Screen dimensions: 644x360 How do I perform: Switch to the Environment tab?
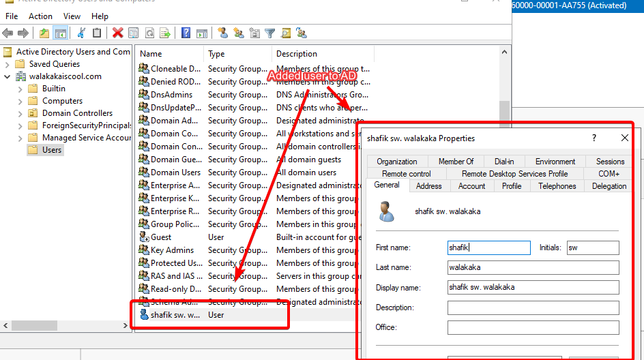pyautogui.click(x=555, y=162)
